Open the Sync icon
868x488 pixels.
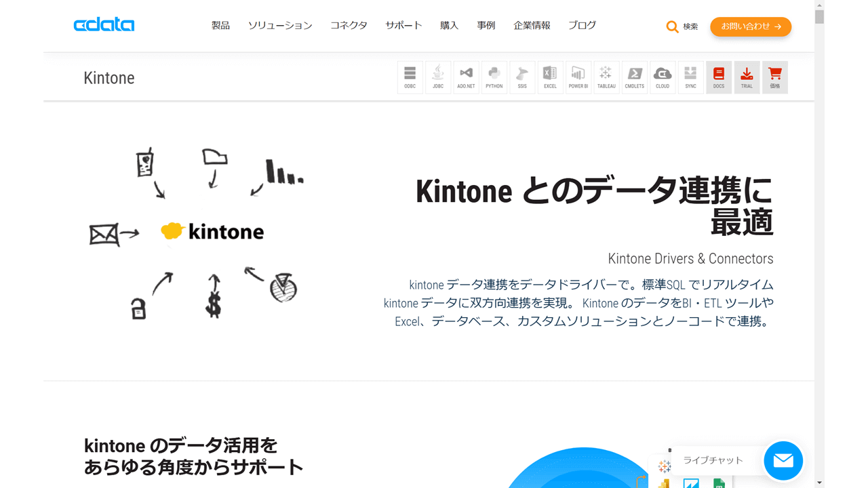pyautogui.click(x=690, y=77)
